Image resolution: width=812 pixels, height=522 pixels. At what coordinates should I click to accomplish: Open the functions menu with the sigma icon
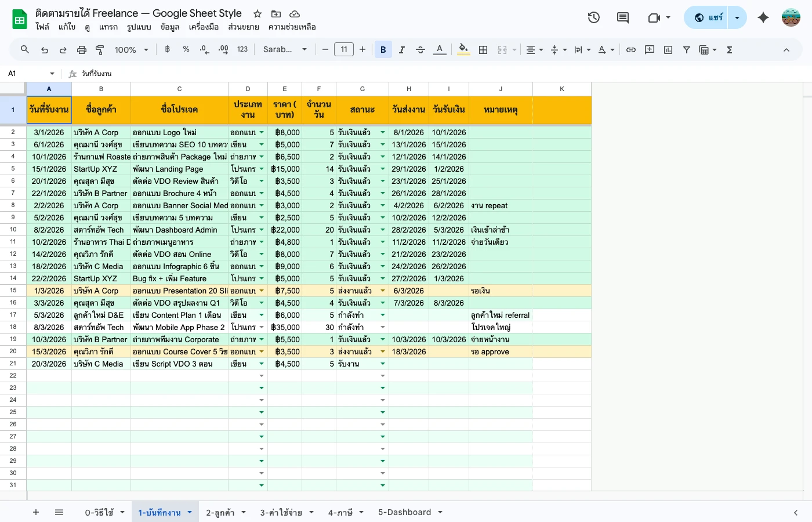[x=729, y=50]
